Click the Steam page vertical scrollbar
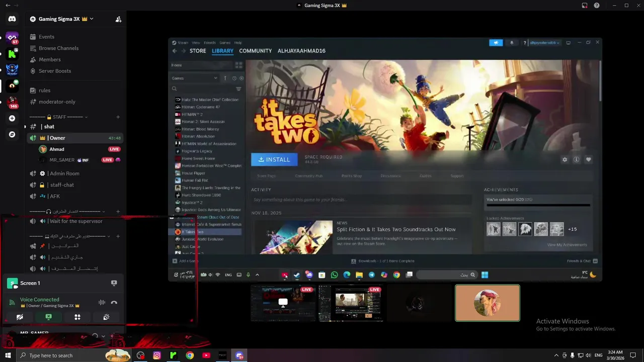Viewport: 644px width, 362px height. tap(599, 81)
